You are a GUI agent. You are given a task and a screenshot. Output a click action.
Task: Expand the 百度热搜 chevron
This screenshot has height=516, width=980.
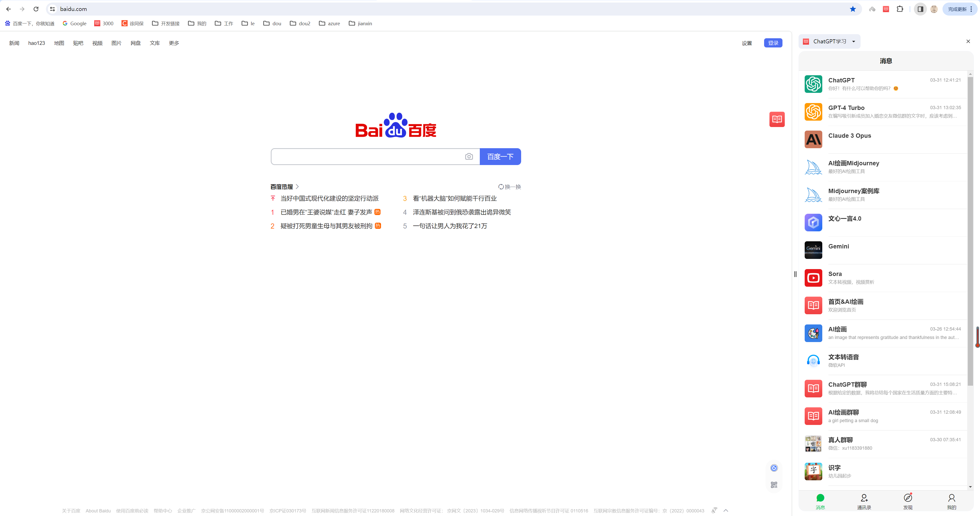coord(297,187)
